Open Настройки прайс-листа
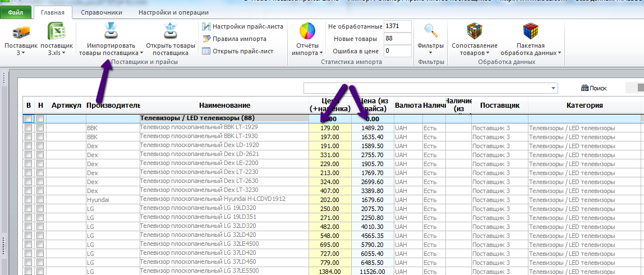This screenshot has width=644, height=275. click(x=243, y=27)
